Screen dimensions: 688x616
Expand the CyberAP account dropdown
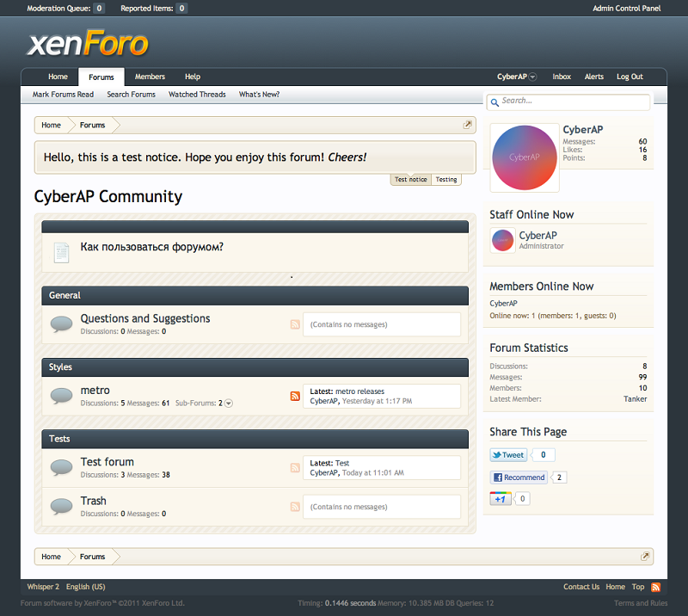click(532, 77)
